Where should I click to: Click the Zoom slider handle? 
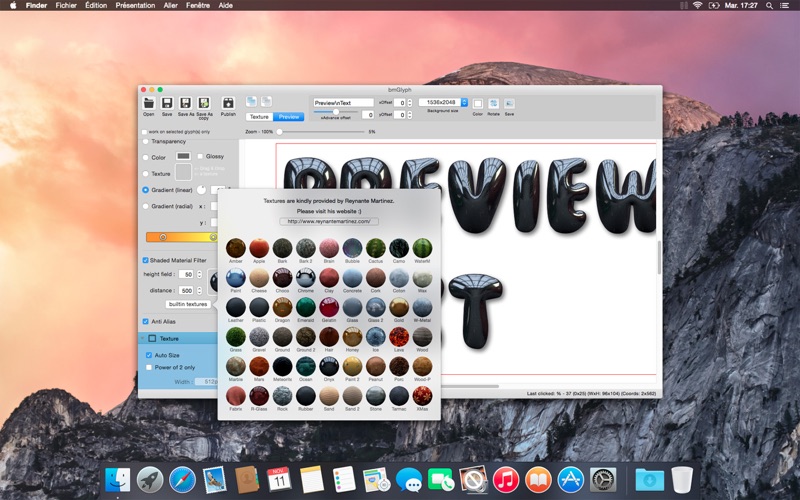(x=279, y=132)
